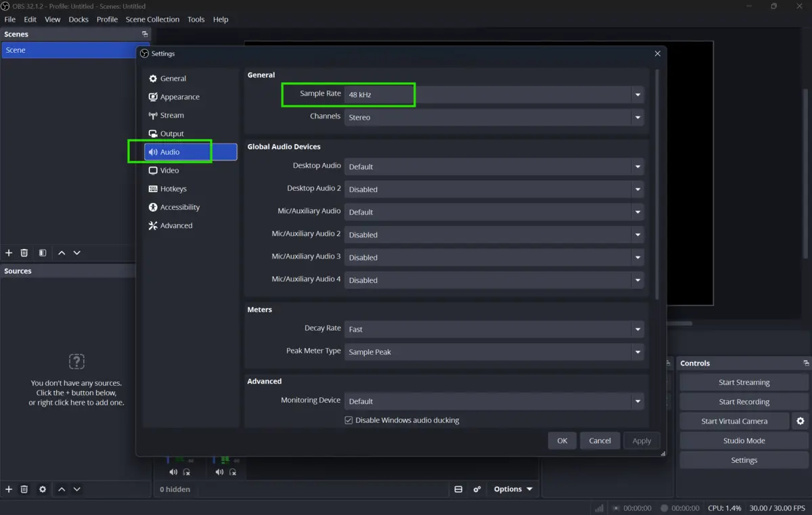Confirm settings with the OK button

click(x=562, y=441)
